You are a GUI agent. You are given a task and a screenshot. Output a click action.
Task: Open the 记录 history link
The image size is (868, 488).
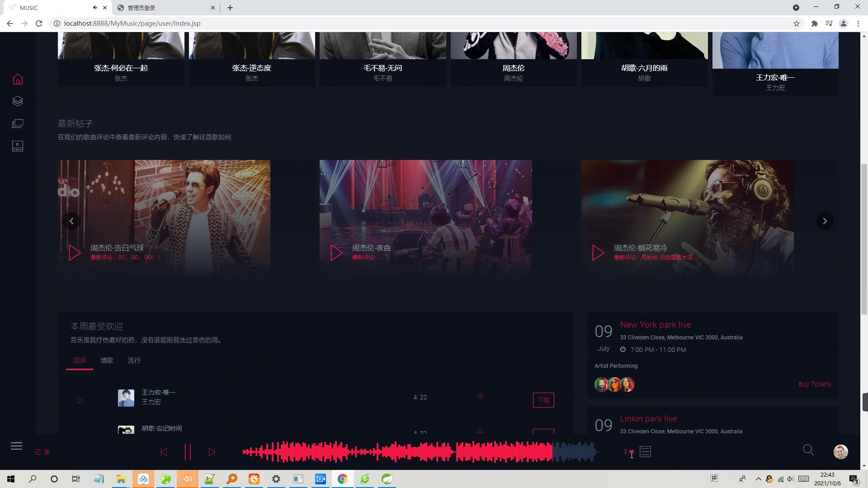point(42,452)
